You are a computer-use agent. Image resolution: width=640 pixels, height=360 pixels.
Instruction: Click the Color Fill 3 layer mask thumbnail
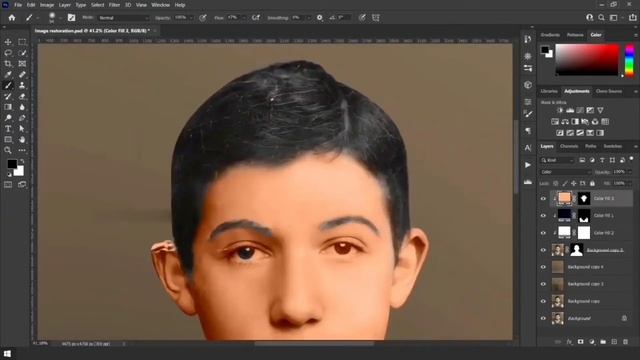[584, 199]
